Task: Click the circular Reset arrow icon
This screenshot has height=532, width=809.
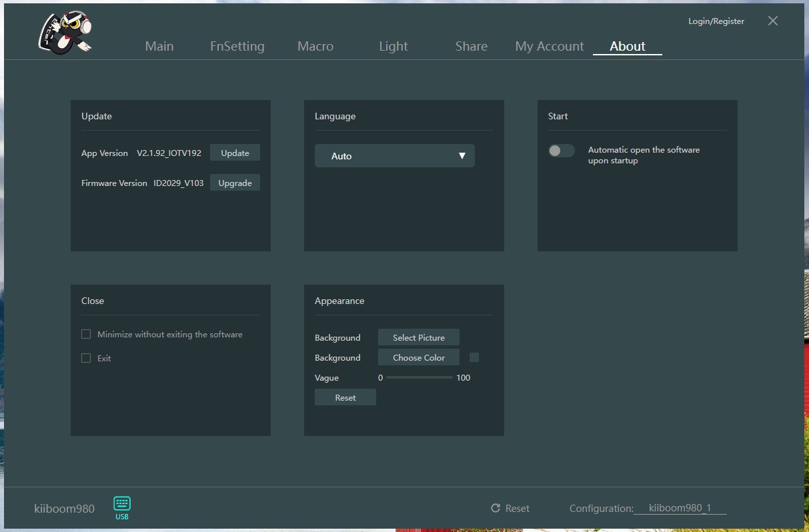Action: click(x=496, y=508)
